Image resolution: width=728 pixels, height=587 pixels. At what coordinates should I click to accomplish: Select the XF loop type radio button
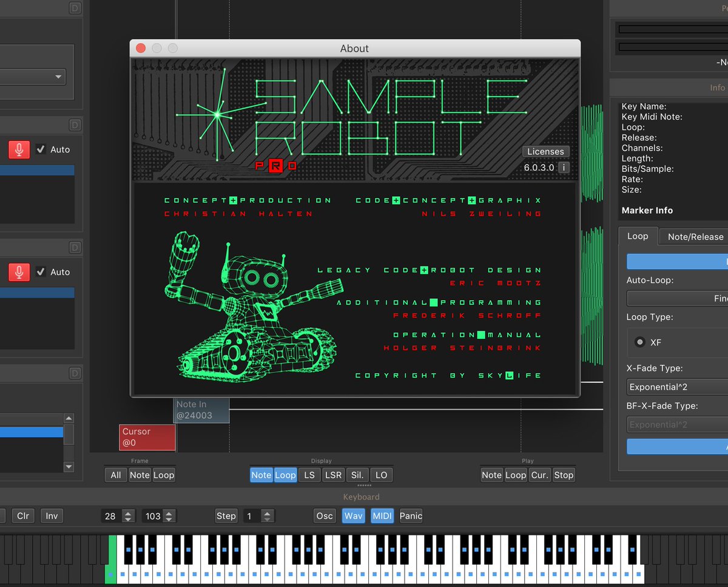click(639, 342)
